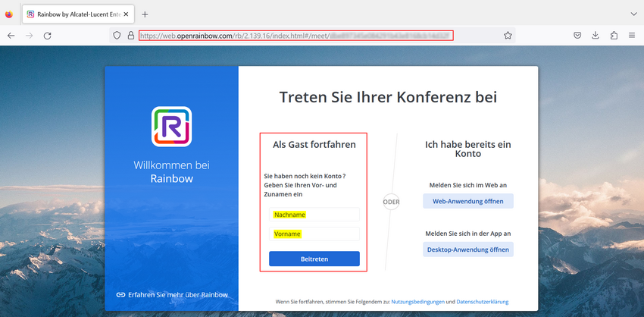Screen dimensions: 644x317
Task: Expand the list all tabs chevron
Action: pos(633,14)
